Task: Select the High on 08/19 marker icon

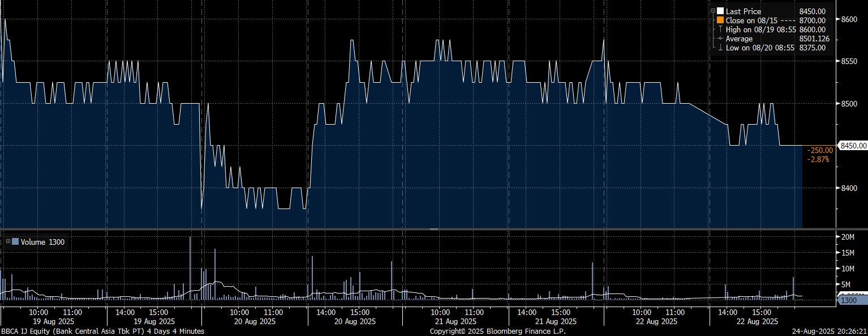Action: coord(720,29)
